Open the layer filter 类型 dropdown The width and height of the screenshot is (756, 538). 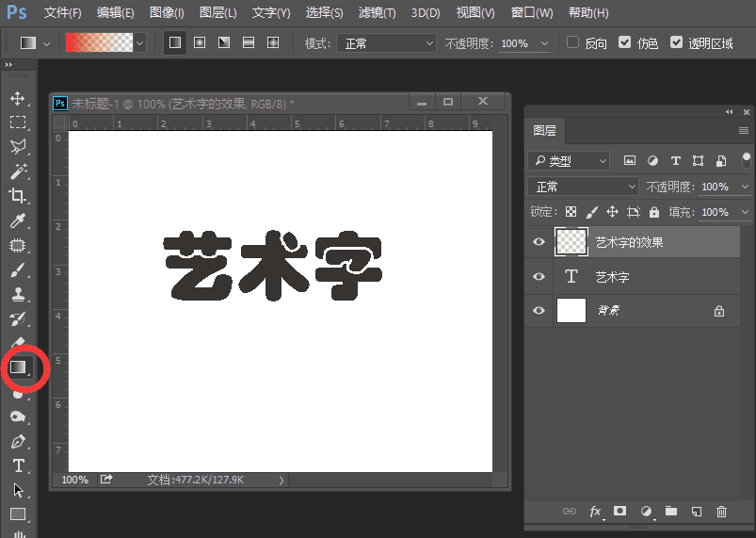[570, 161]
